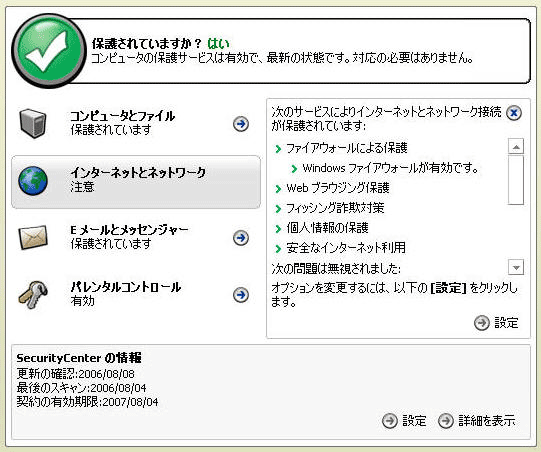The height and width of the screenshot is (452, 541).
Task: Click 設定 in SecurityCenter info section
Action: [x=404, y=421]
